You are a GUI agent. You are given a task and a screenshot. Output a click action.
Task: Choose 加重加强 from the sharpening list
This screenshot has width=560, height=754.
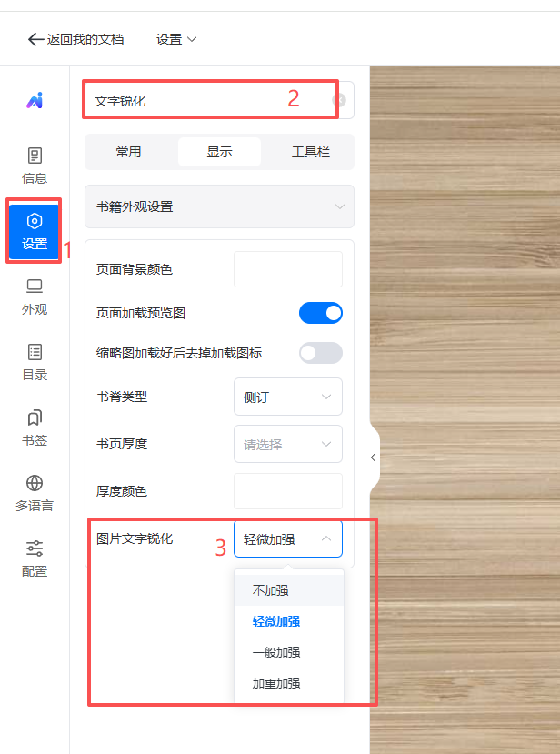click(276, 683)
